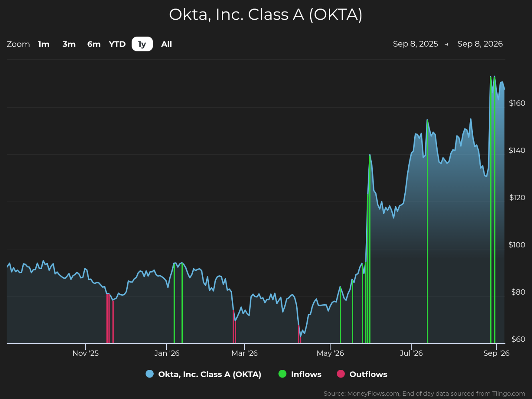
Task: Click the Zoom label text
Action: point(18,44)
